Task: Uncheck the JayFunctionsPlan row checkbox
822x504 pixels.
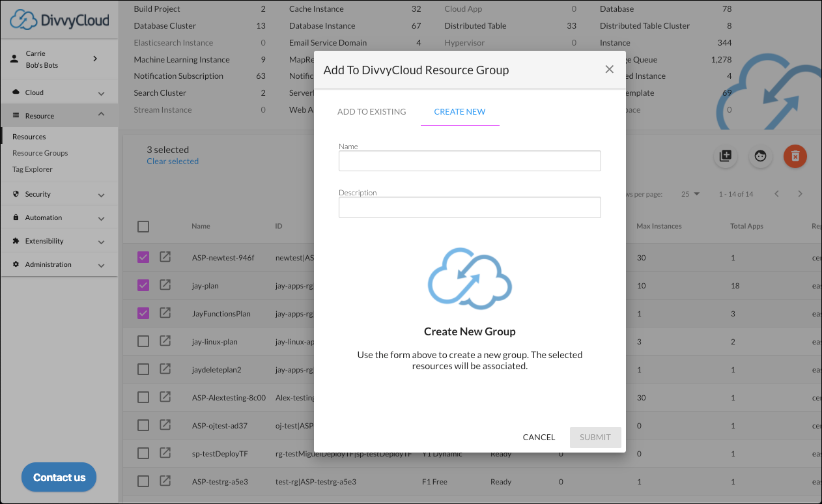Action: pyautogui.click(x=143, y=313)
